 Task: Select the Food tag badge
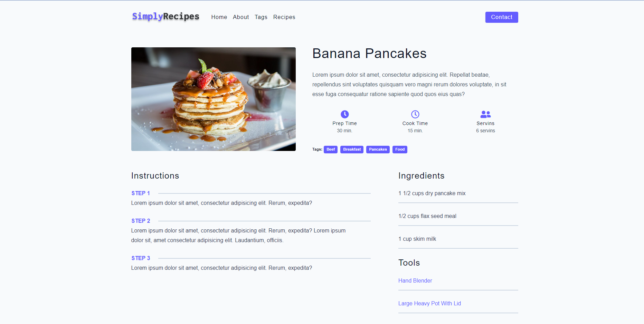(400, 149)
